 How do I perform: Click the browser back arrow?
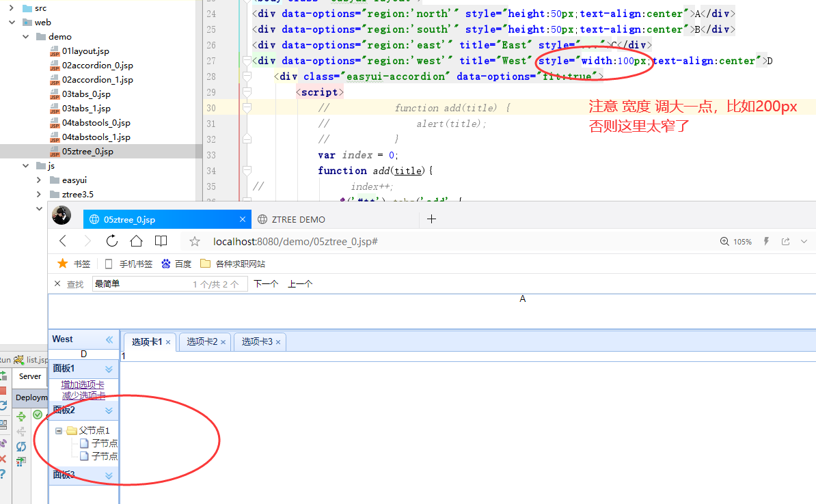(x=63, y=241)
